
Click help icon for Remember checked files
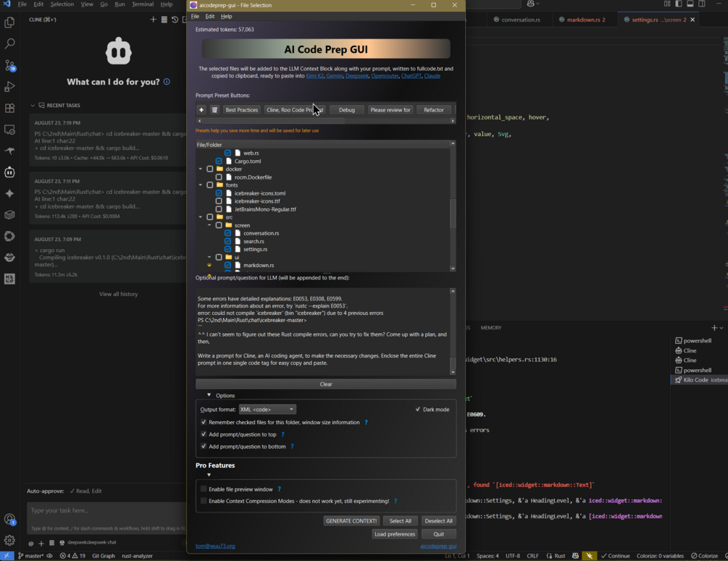[x=367, y=422]
